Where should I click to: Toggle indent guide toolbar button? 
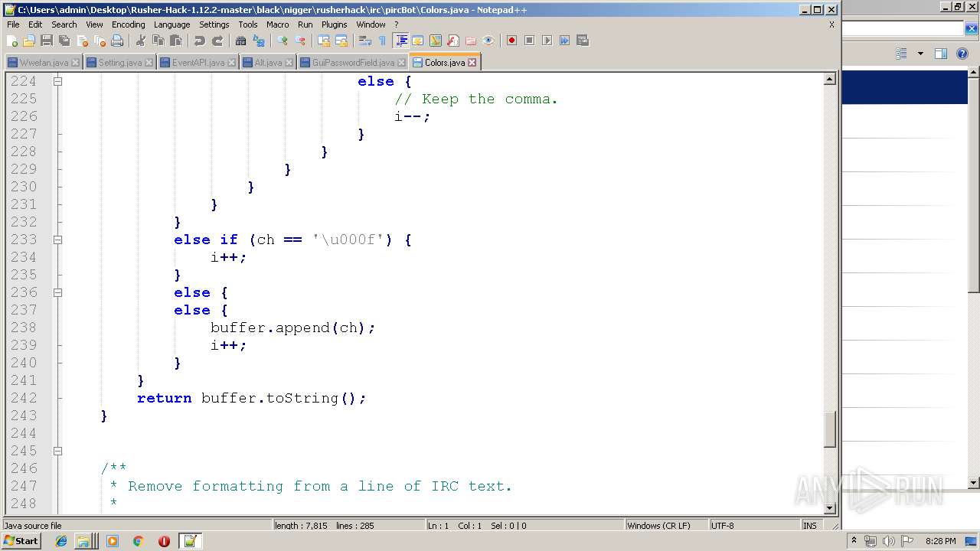(400, 41)
